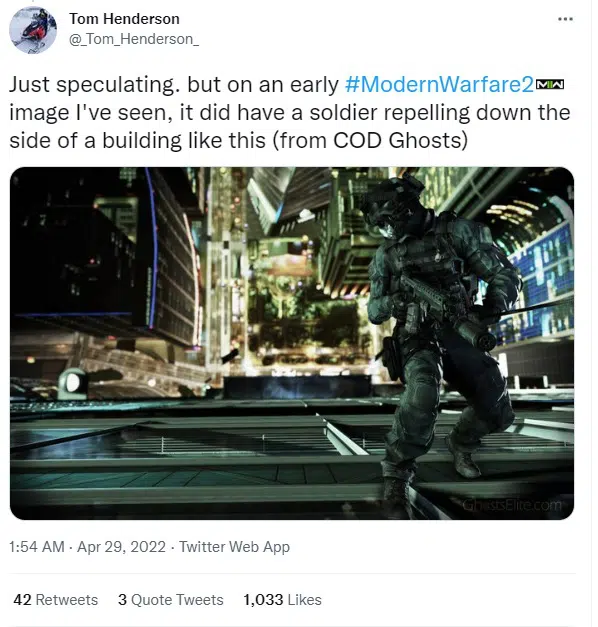The width and height of the screenshot is (598, 627).
Task: Click the words 'COD Ghosts' in the tweet
Action: [400, 141]
